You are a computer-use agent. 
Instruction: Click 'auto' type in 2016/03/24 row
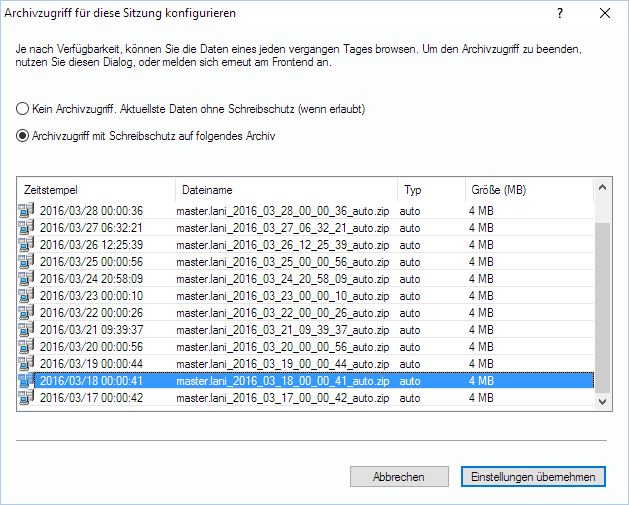[x=410, y=279]
